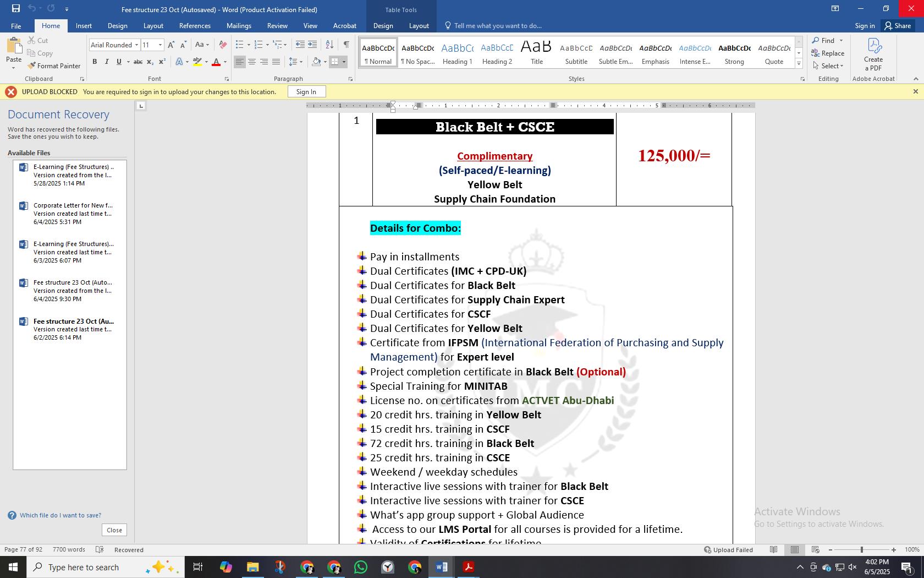Image resolution: width=924 pixels, height=578 pixels.
Task: Increase paragraph indent
Action: tap(312, 45)
